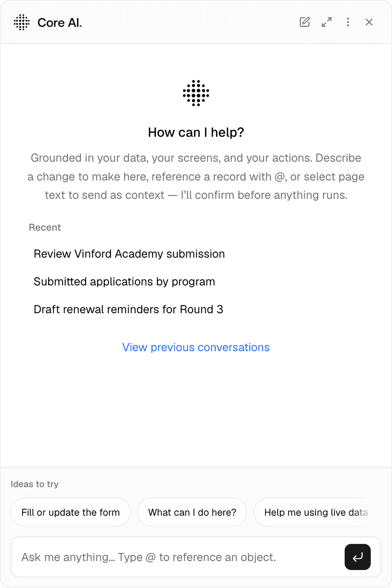Open Submitted applications by program conversation
Viewport: 392px width, 588px height.
point(124,282)
